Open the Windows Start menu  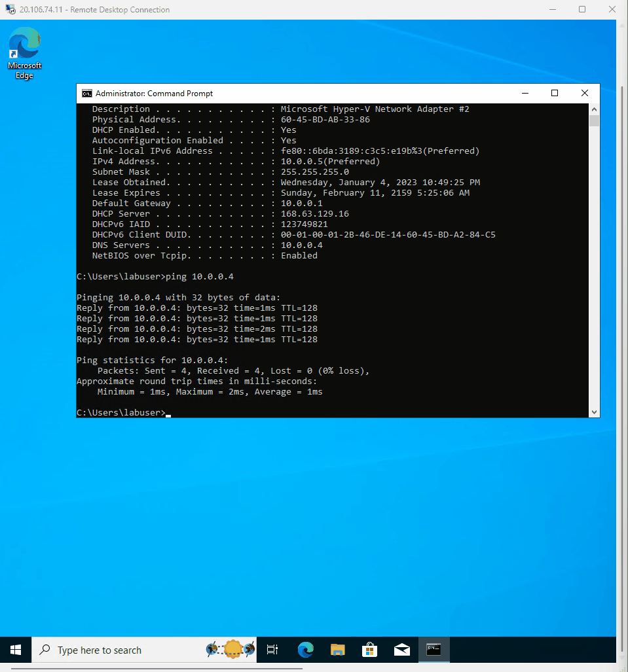click(16, 650)
